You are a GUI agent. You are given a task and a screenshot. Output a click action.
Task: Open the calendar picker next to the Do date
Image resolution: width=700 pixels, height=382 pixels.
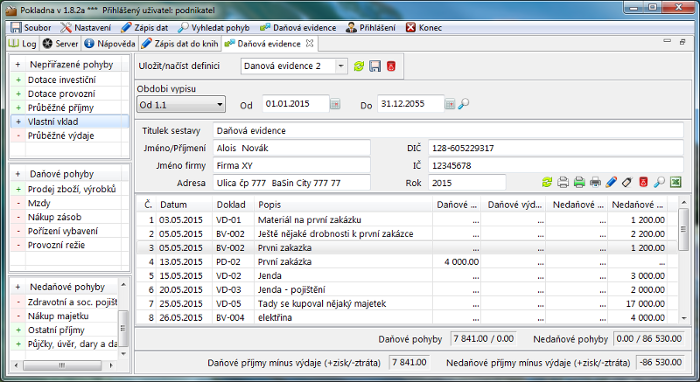[x=450, y=104]
